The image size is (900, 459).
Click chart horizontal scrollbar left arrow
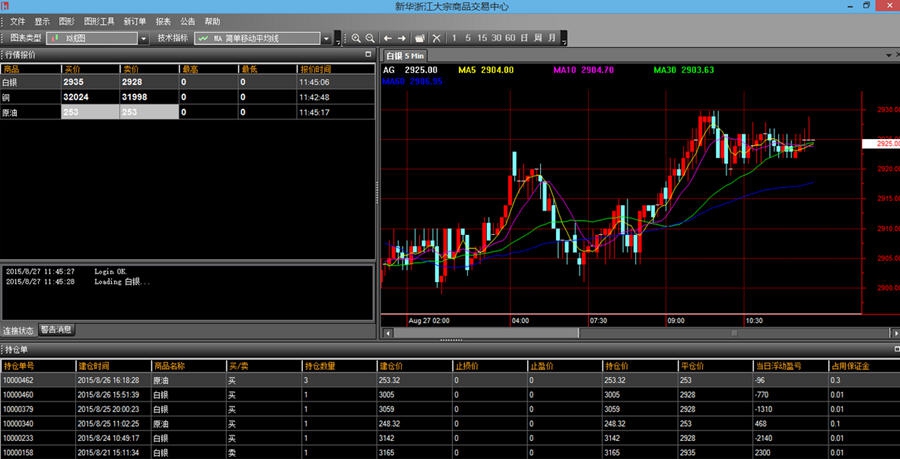[x=387, y=333]
